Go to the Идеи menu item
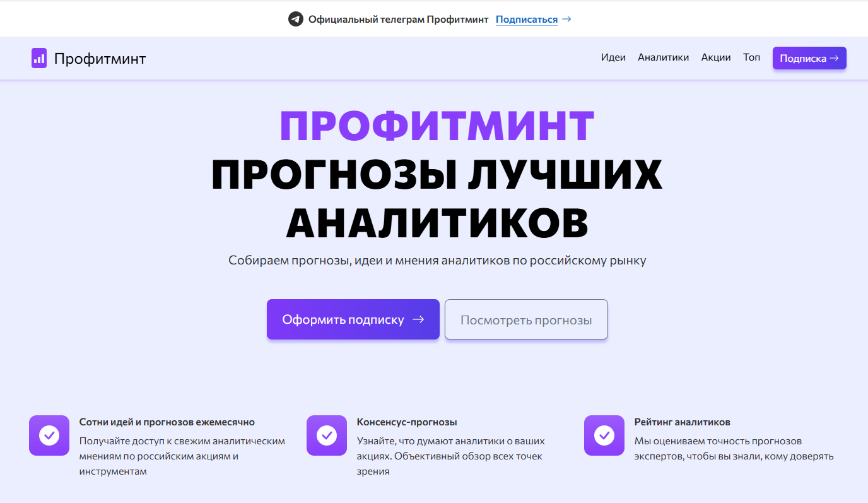 point(613,57)
